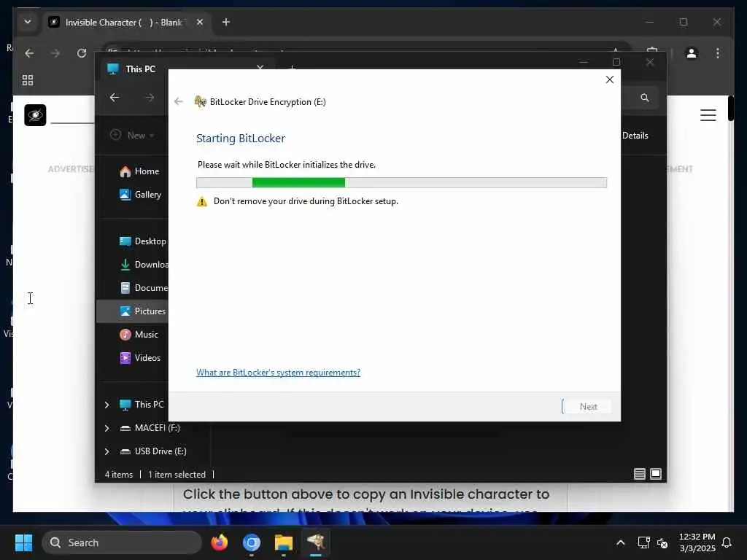Click the yellow warning icon

click(x=202, y=201)
